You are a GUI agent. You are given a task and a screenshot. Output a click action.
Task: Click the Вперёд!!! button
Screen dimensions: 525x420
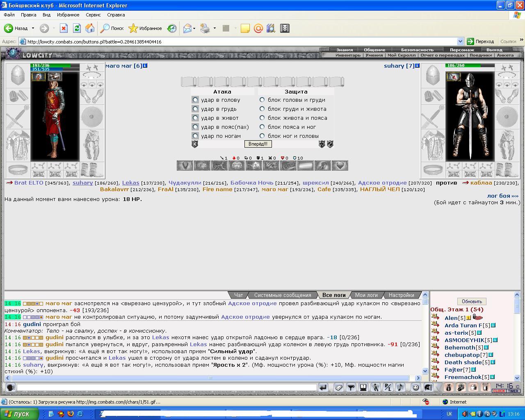point(258,144)
